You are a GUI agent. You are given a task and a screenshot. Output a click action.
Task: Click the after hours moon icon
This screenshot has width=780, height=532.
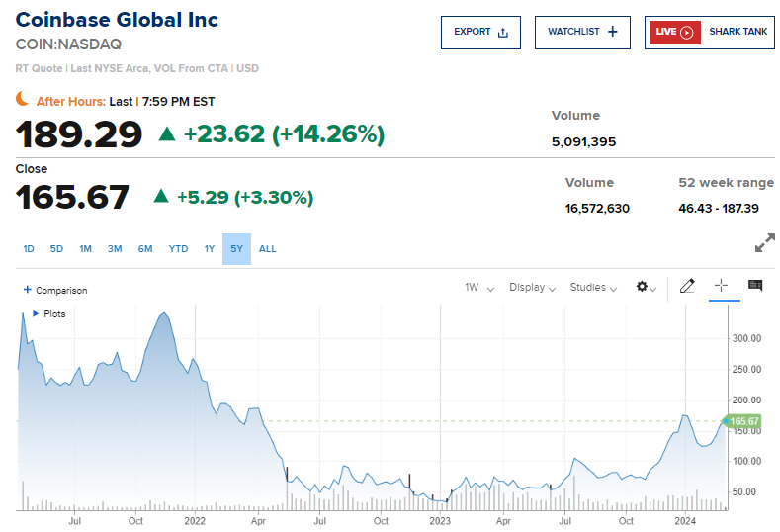[x=23, y=99]
